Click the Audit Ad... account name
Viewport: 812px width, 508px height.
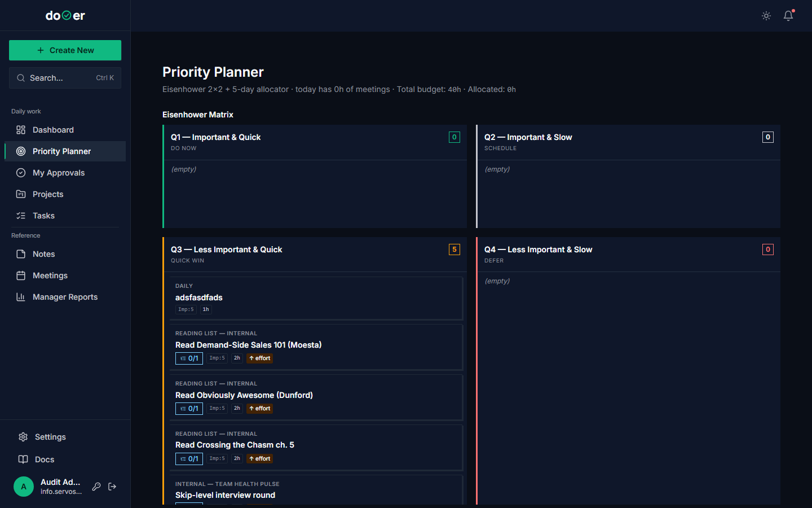[x=60, y=482]
